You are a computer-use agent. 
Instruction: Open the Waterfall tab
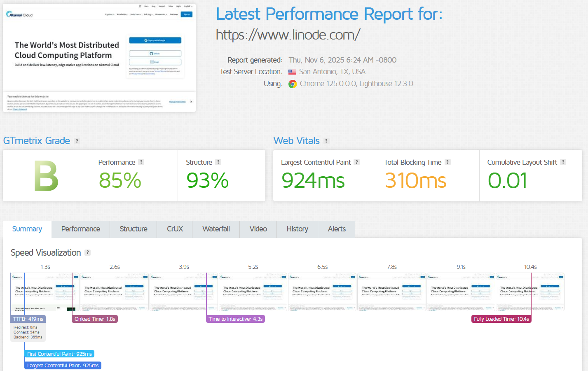[216, 229]
